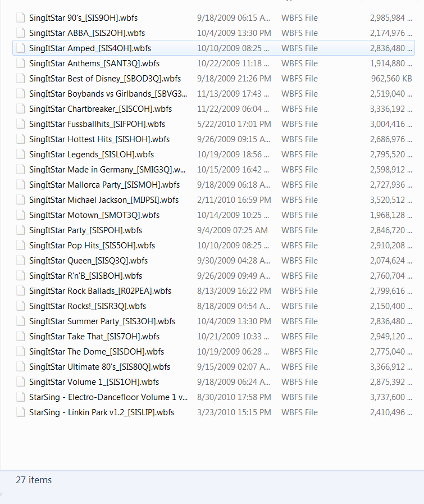Select file name StarSing - Linkin Park v1.2_[SISLIP].wbfs
The image size is (424, 504).
pos(102,412)
